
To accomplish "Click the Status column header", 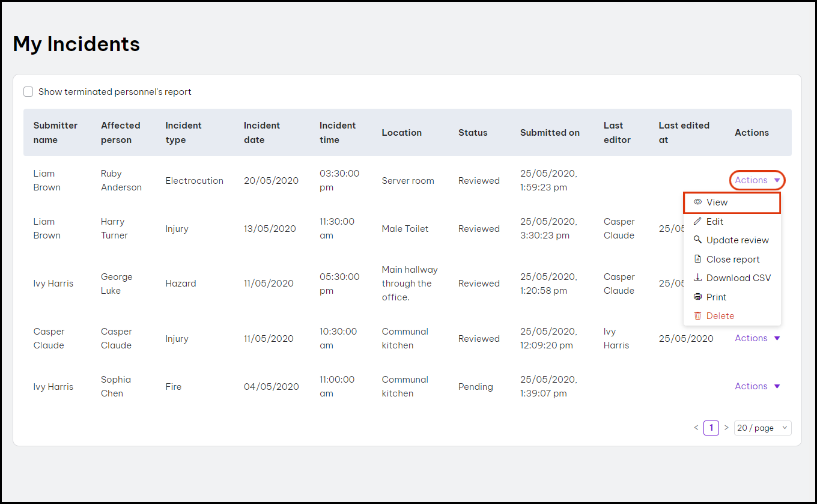I will point(473,133).
